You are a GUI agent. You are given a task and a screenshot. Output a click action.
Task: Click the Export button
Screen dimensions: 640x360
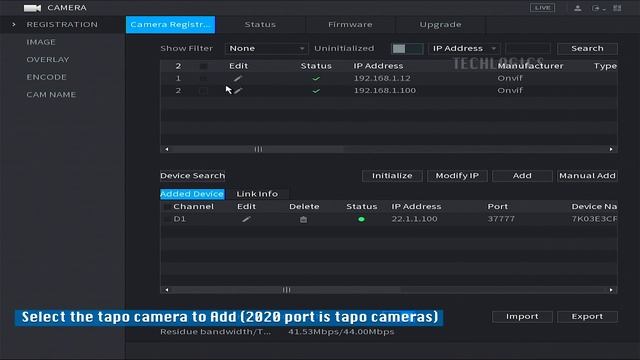click(587, 317)
